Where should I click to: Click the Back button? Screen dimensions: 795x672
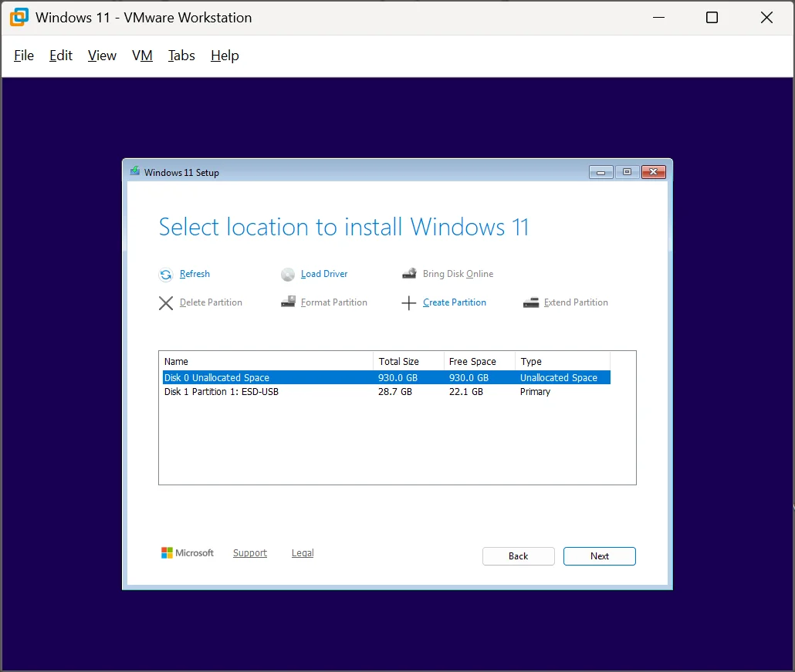(518, 556)
